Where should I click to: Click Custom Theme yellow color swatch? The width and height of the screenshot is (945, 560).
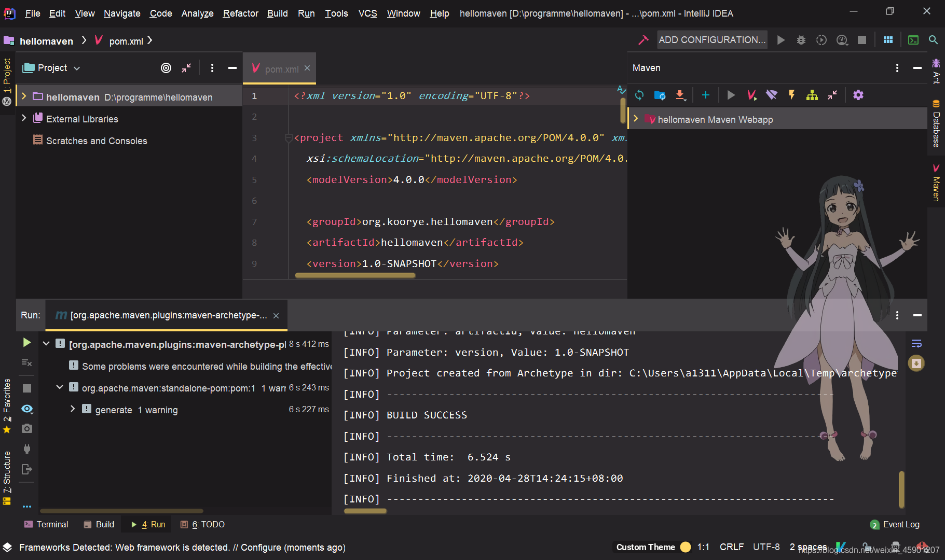[686, 547]
